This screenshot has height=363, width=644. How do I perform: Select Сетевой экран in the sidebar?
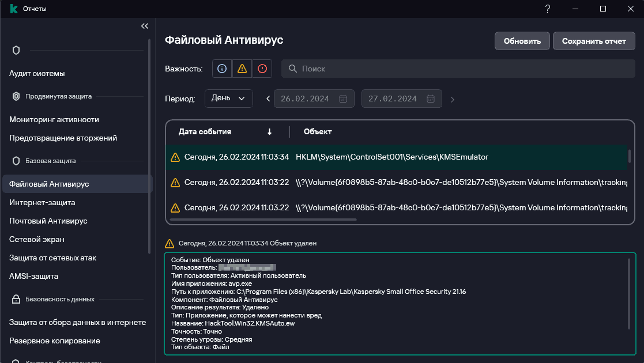click(x=37, y=239)
